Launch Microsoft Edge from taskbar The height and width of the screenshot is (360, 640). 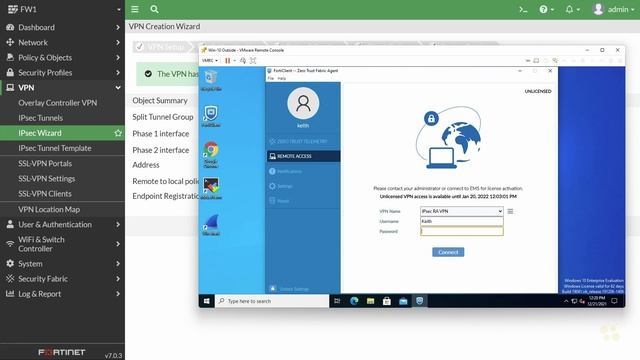click(x=354, y=301)
